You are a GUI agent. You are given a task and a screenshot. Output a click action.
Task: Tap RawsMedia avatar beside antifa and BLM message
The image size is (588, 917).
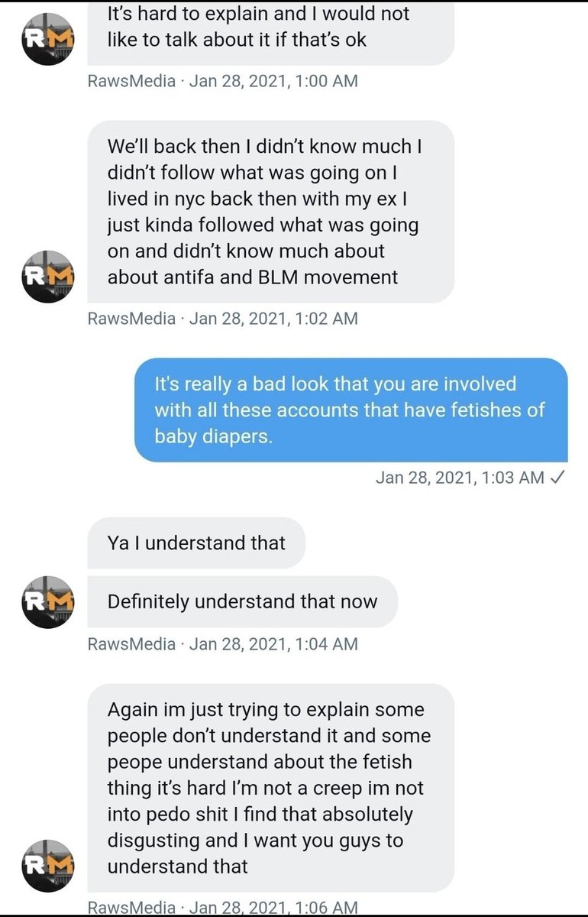pos(47,276)
